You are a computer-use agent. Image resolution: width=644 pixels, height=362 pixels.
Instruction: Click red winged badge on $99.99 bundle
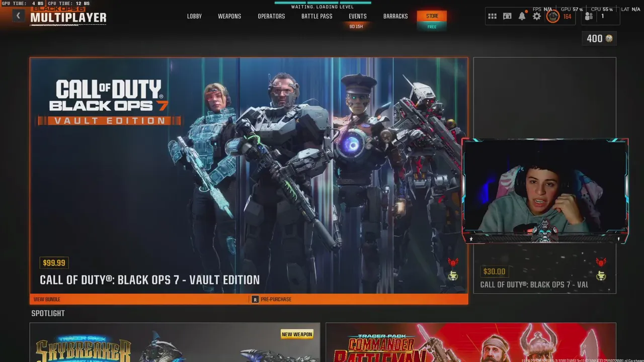click(x=453, y=262)
